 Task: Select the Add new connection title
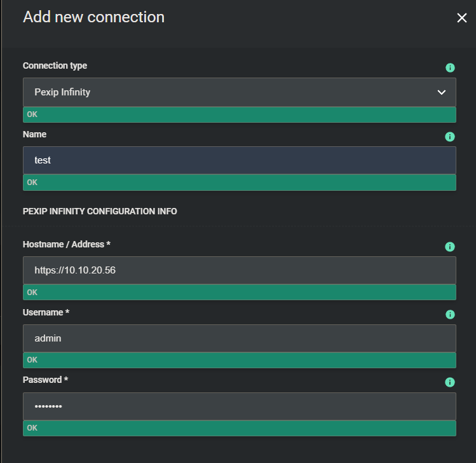pos(94,17)
